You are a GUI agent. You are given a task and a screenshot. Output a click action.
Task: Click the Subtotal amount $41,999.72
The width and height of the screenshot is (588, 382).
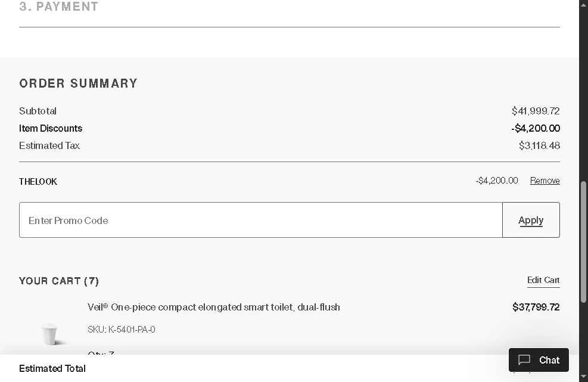pyautogui.click(x=535, y=111)
